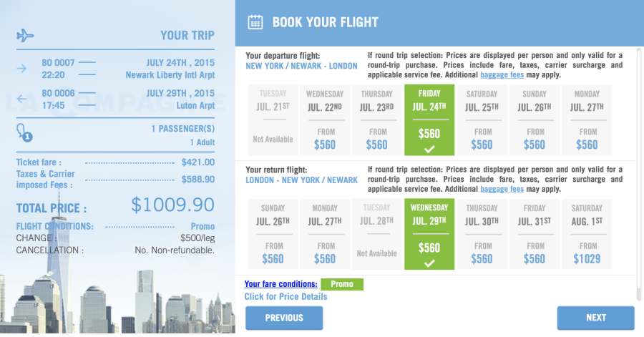Select Monday Jul. 27th departure option
This screenshot has height=337, width=644.
coord(587,120)
